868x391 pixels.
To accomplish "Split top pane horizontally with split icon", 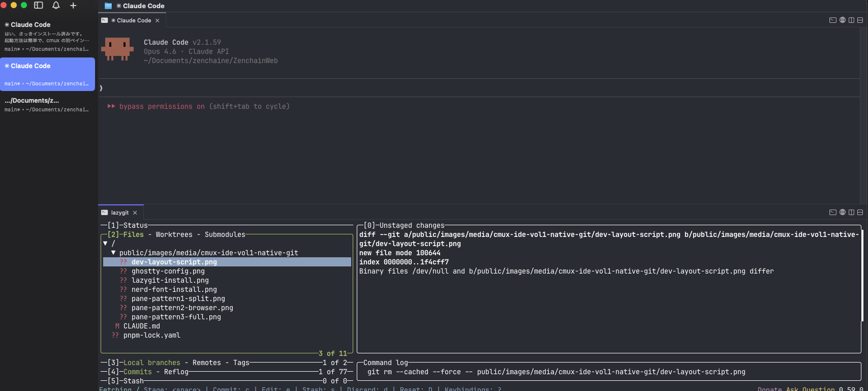I will [x=860, y=20].
